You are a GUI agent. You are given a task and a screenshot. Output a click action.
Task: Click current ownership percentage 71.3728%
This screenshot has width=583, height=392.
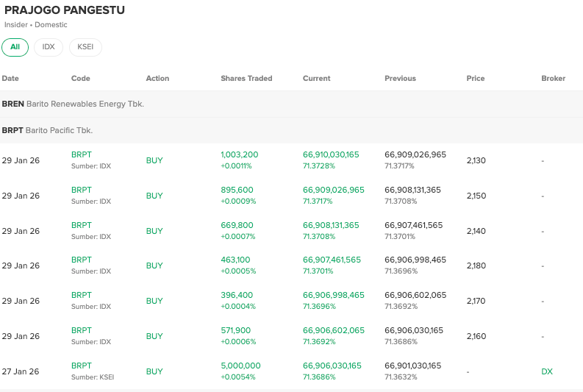point(318,166)
